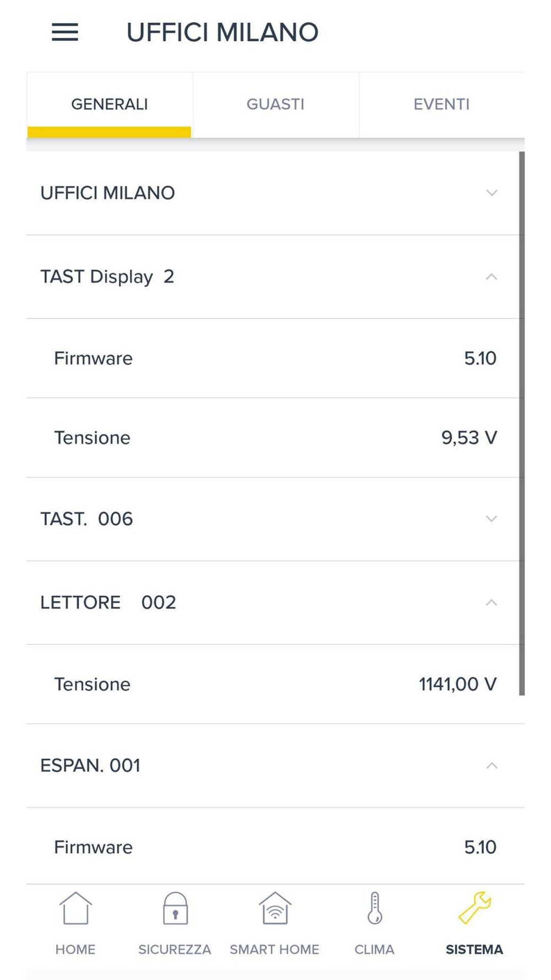
Task: Expand the TAST. 006 section chevron
Action: click(x=492, y=519)
